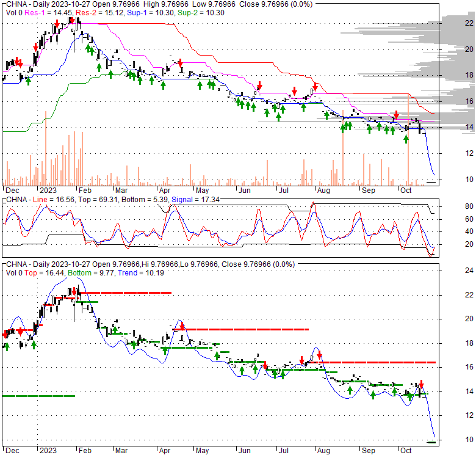The height and width of the screenshot is (455, 476).
Task: Click the 'Jun' month label under the price chart
Action: point(244,191)
